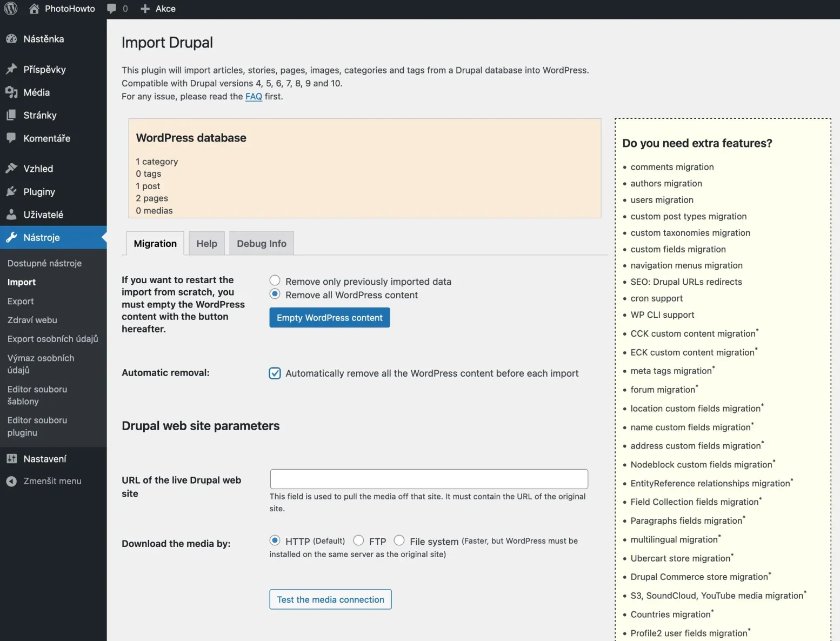Open Vzhled menu label

(x=38, y=169)
